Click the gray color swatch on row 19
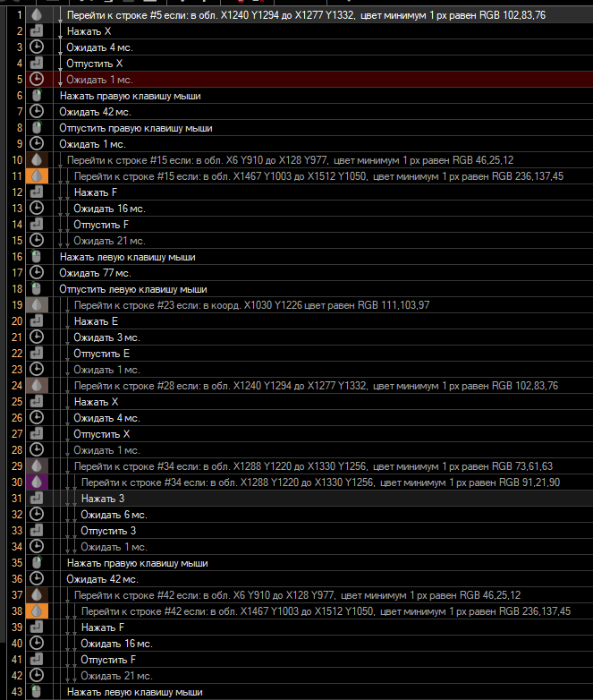The width and height of the screenshot is (593, 700). (x=37, y=305)
